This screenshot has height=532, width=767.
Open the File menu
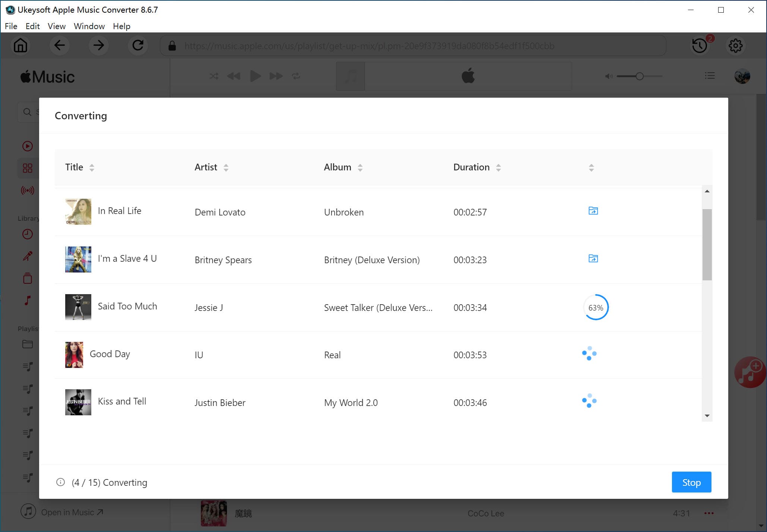[x=11, y=26]
